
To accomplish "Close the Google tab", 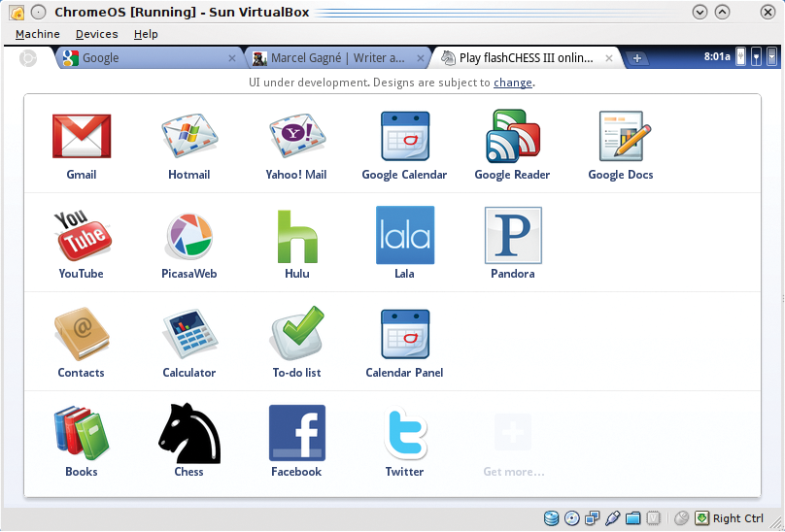I will pyautogui.click(x=232, y=58).
